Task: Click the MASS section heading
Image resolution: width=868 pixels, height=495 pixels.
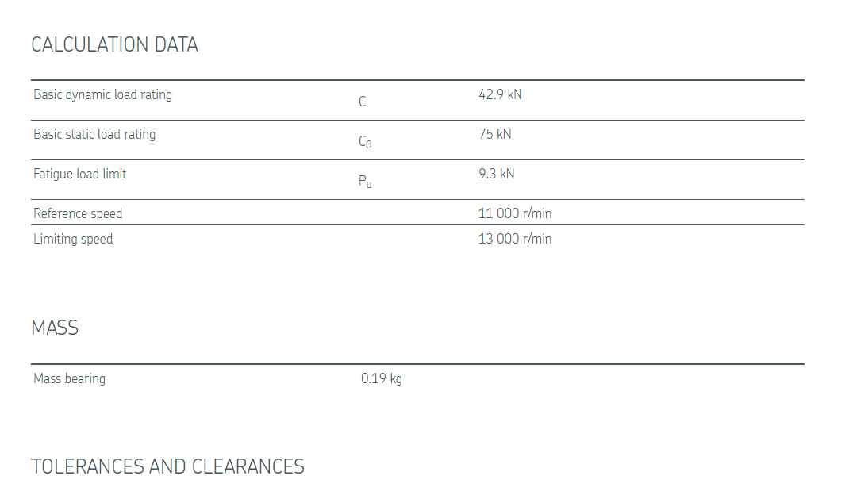Action: pos(55,328)
